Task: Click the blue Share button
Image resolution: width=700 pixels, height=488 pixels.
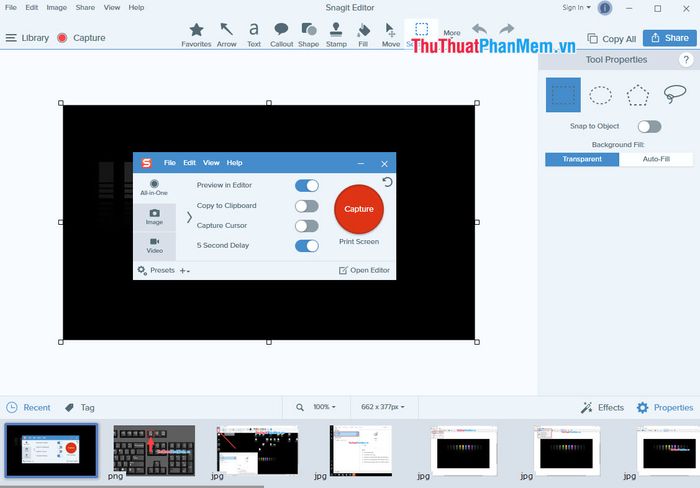Action: coord(669,38)
